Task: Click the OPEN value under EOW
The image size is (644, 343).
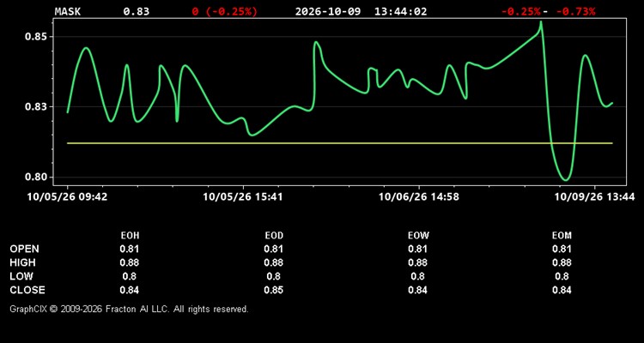Action: point(417,249)
